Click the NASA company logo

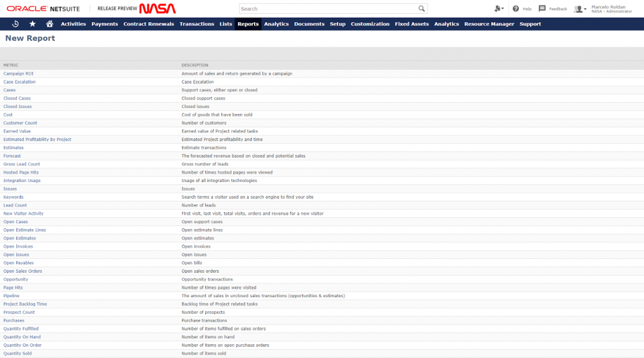tap(157, 9)
